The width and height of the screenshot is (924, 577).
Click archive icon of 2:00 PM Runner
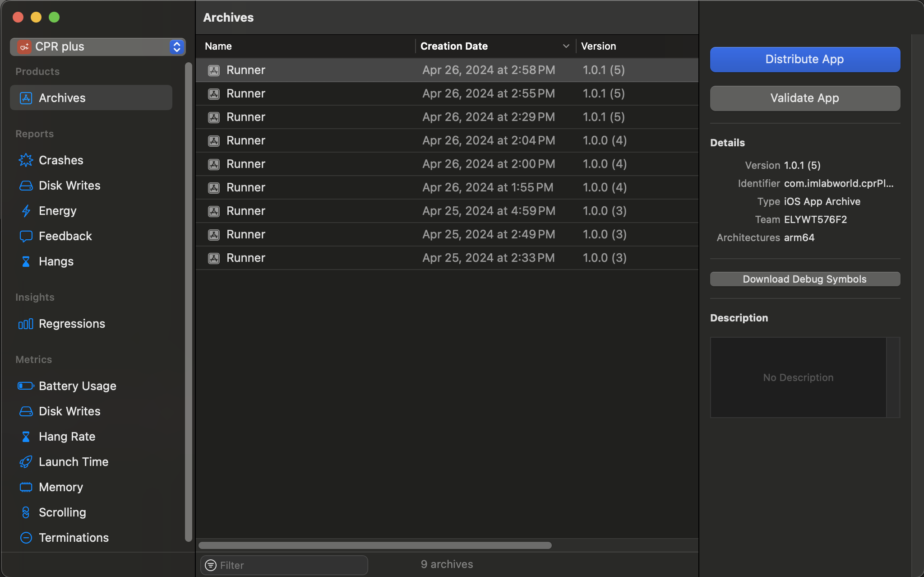[x=214, y=164]
